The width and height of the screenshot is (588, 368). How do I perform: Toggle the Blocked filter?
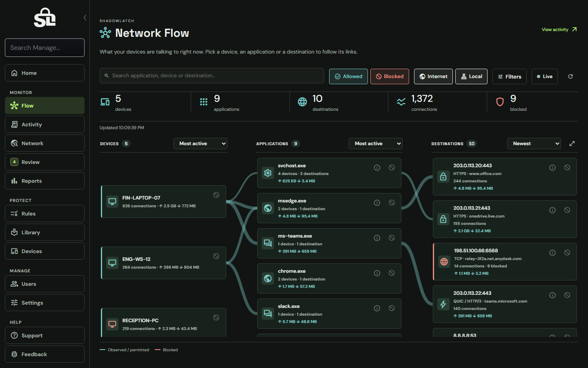(390, 76)
